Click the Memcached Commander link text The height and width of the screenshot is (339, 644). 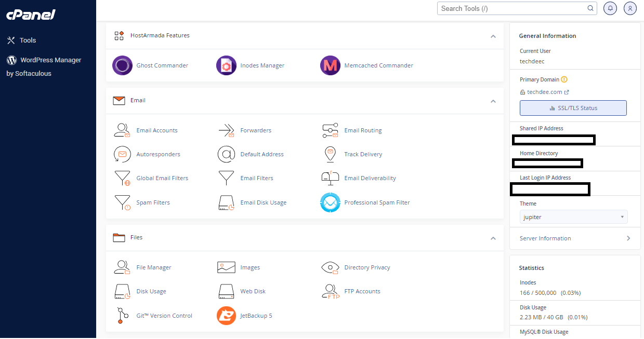[379, 65]
